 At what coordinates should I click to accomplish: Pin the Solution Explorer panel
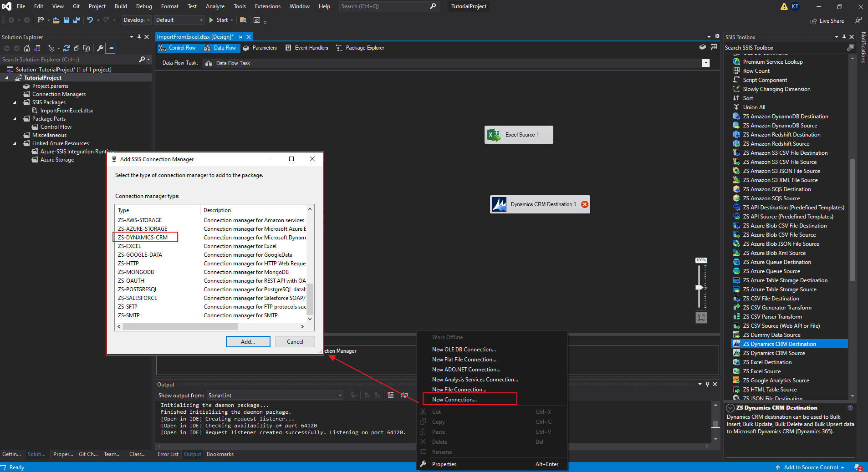click(x=139, y=37)
